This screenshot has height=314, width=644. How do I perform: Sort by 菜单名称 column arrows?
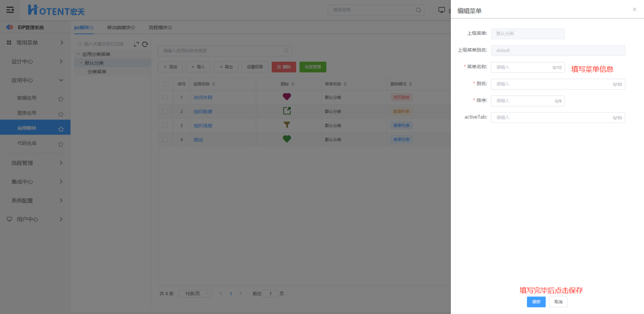tap(345, 84)
